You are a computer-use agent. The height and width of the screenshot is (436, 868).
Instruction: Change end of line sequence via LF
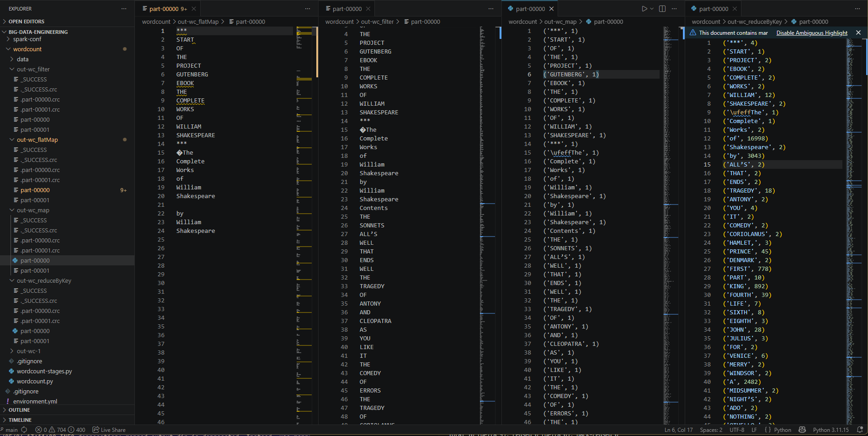click(x=754, y=430)
